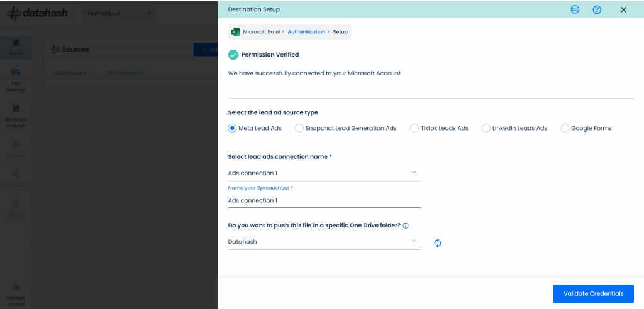The width and height of the screenshot is (644, 309).
Task: Click 'Select the lead ad source type' label
Action: (x=273, y=112)
